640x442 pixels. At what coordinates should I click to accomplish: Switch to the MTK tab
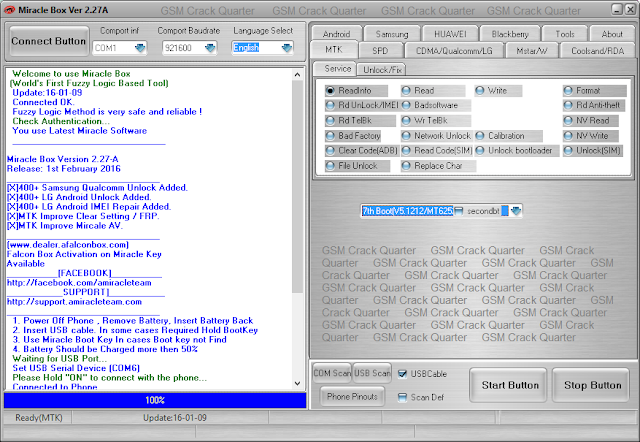click(x=334, y=50)
